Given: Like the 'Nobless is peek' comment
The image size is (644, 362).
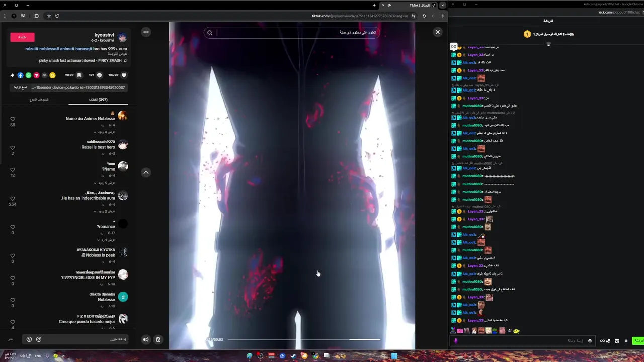Looking at the screenshot, I should click(13, 256).
